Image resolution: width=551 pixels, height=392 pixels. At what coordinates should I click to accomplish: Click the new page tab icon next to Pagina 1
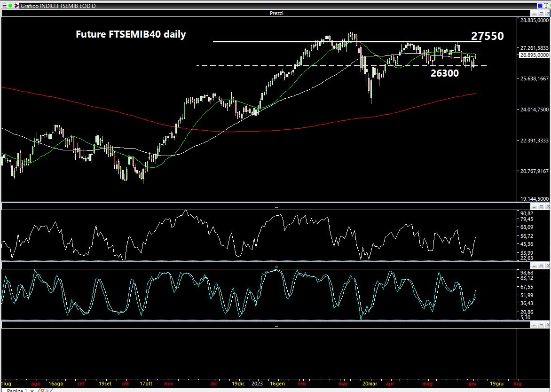point(44,390)
